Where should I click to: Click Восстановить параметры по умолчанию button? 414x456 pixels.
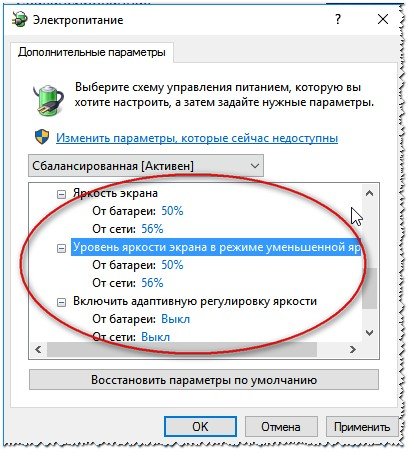click(204, 380)
